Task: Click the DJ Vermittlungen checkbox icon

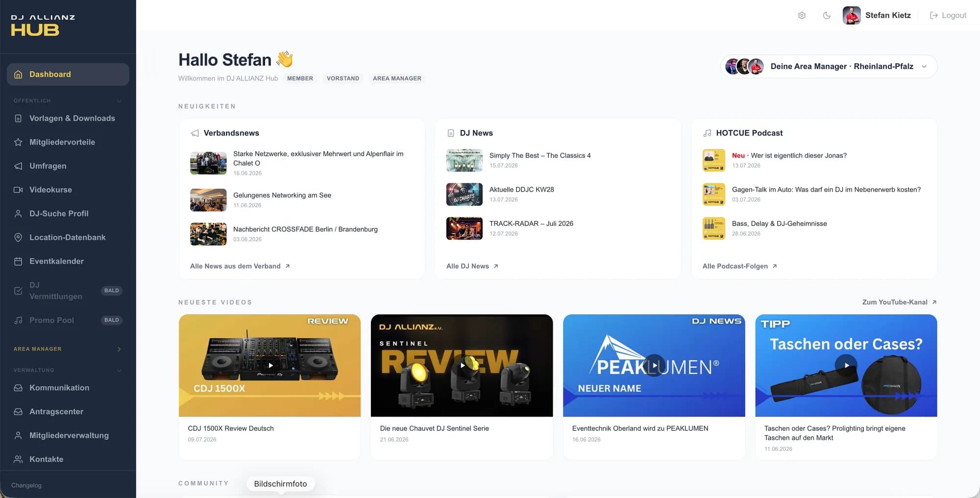Action: click(18, 291)
